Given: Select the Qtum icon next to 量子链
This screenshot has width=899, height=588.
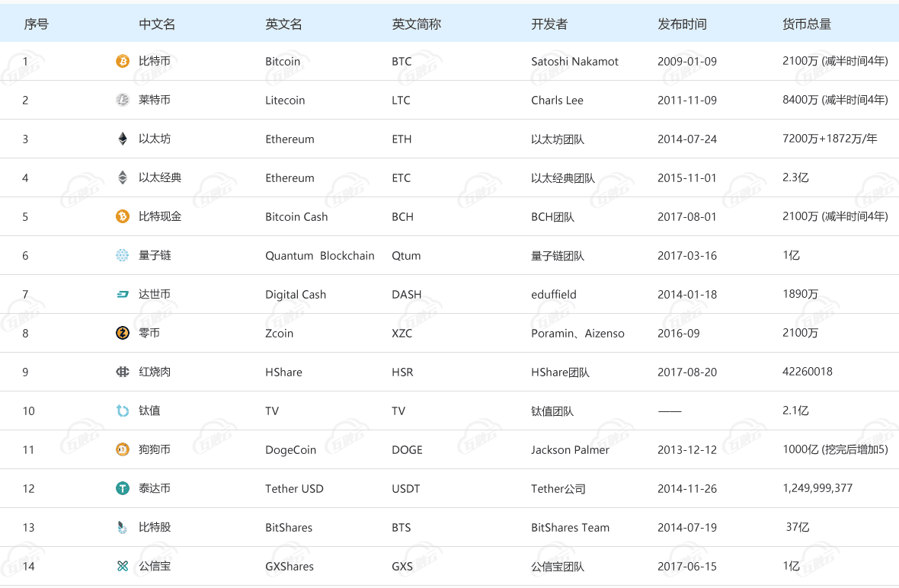Looking at the screenshot, I should click(123, 255).
